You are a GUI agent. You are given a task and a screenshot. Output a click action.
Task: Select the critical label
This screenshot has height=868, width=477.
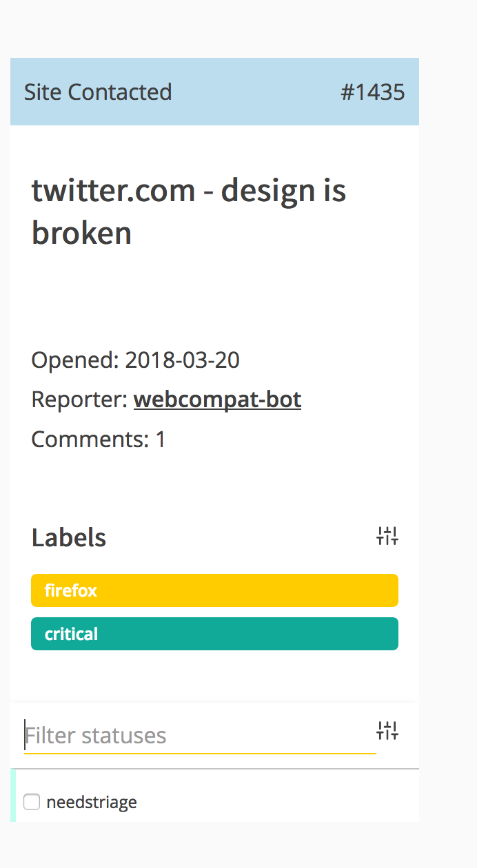coord(214,634)
